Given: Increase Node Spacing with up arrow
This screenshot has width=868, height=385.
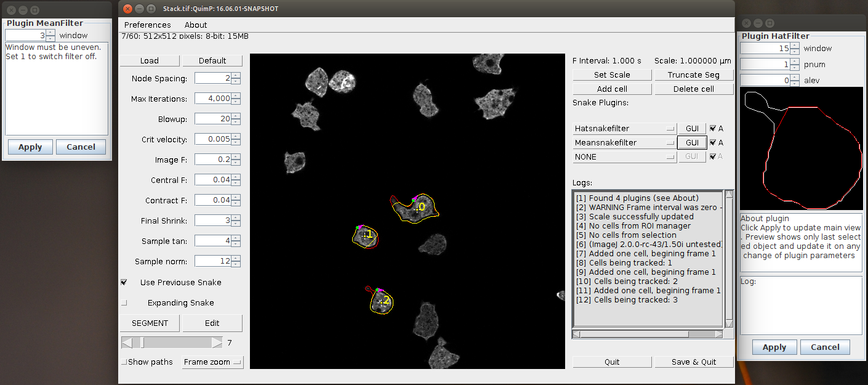Looking at the screenshot, I should coord(236,75).
